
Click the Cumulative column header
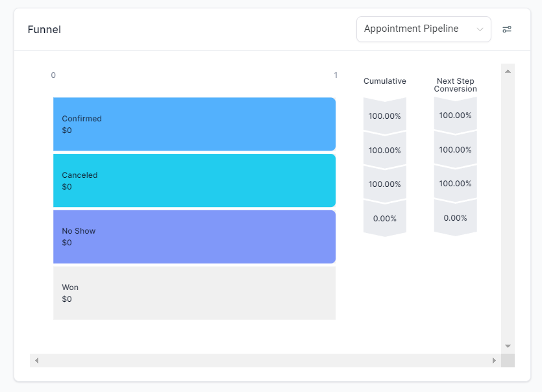[385, 81]
